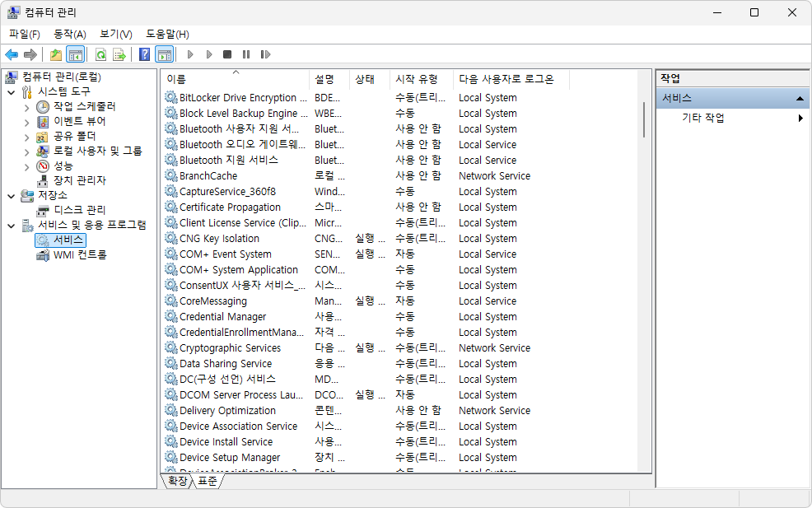
Task: Click the Start service play icon
Action: (190, 54)
